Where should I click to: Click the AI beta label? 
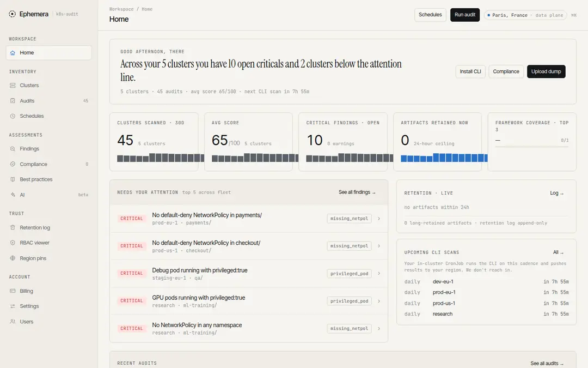[x=83, y=195]
